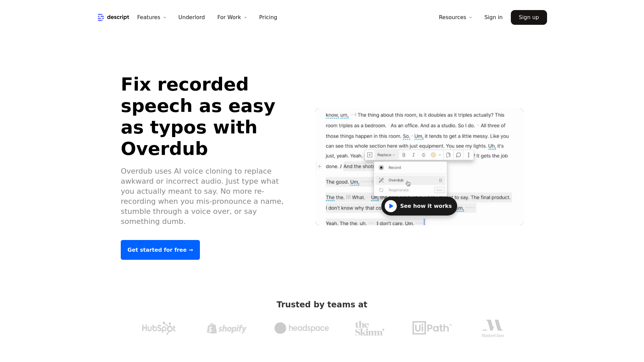The image size is (644, 362).
Task: Click the Underlord menu item
Action: click(x=192, y=17)
